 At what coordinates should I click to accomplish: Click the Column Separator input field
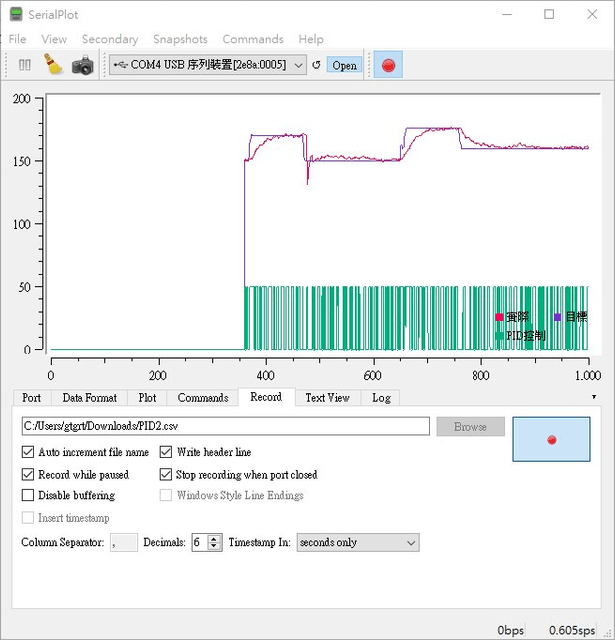[x=125, y=542]
